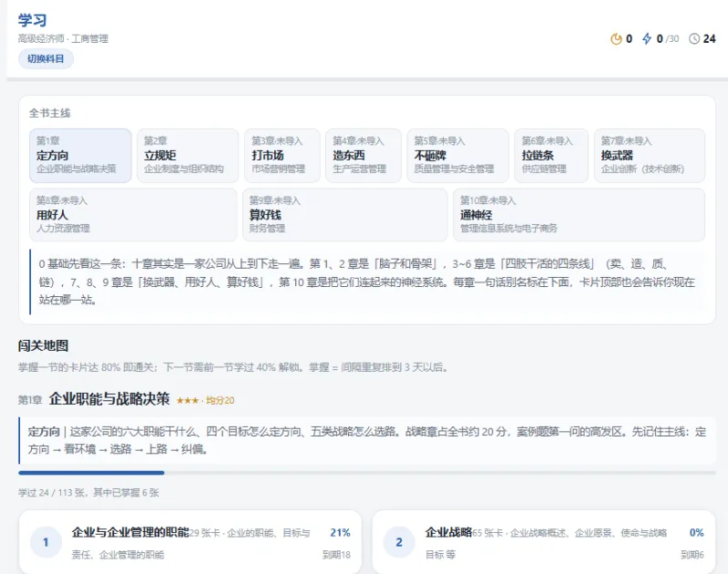Screen dimensions: 728x574
Task: Open chapter 6 card 拉链条
Action: (x=551, y=156)
